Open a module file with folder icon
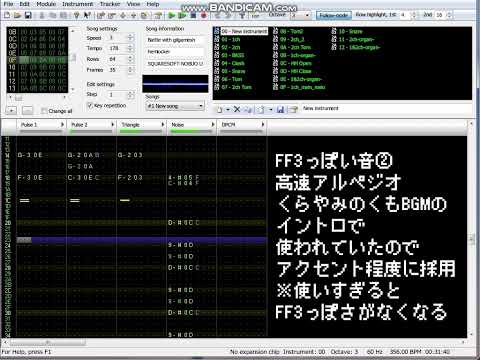The height and width of the screenshot is (360, 480). (x=17, y=15)
